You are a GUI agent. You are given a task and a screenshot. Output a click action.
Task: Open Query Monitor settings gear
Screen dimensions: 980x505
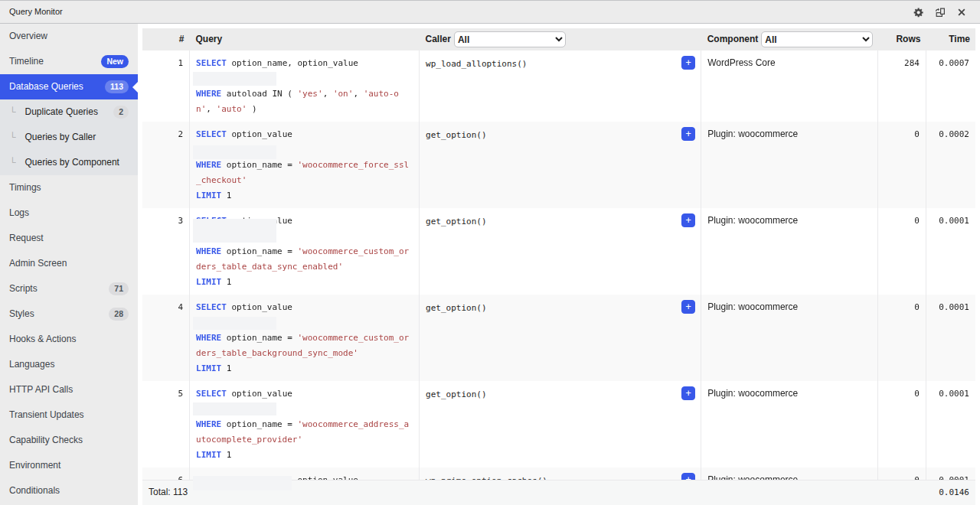coord(919,12)
